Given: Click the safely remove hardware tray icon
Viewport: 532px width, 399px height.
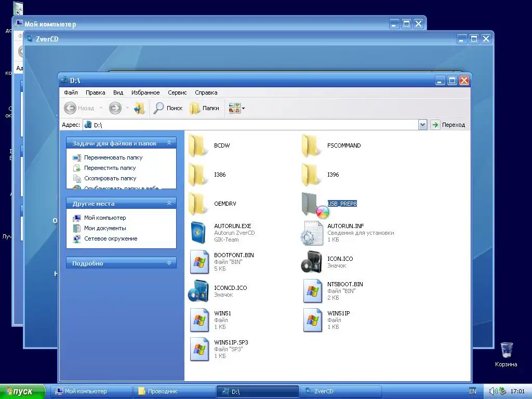Looking at the screenshot, I should click(x=502, y=391).
